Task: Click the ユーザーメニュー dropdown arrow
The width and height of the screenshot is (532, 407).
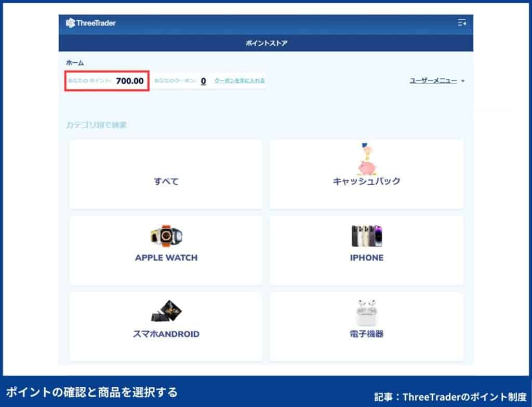Action: pyautogui.click(x=463, y=81)
